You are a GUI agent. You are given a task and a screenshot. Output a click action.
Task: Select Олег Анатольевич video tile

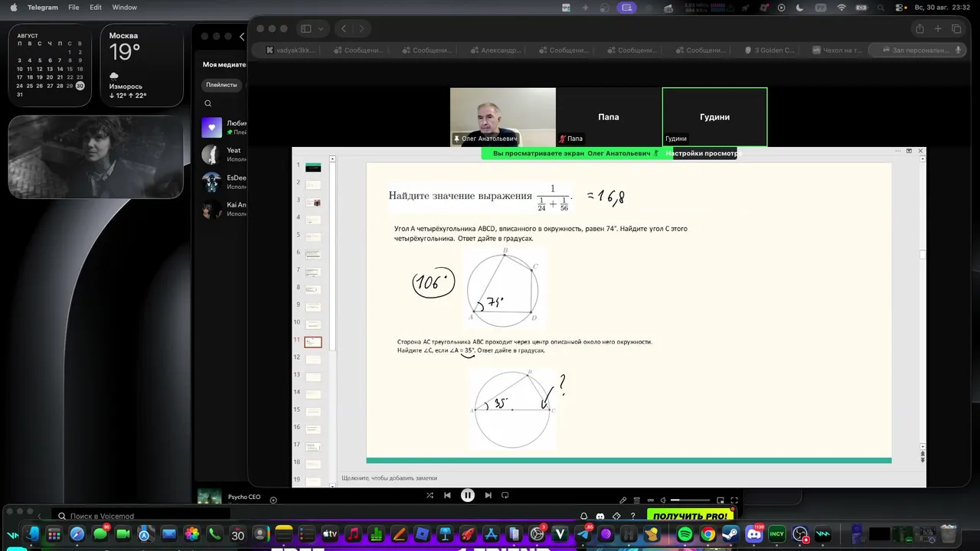tap(503, 117)
